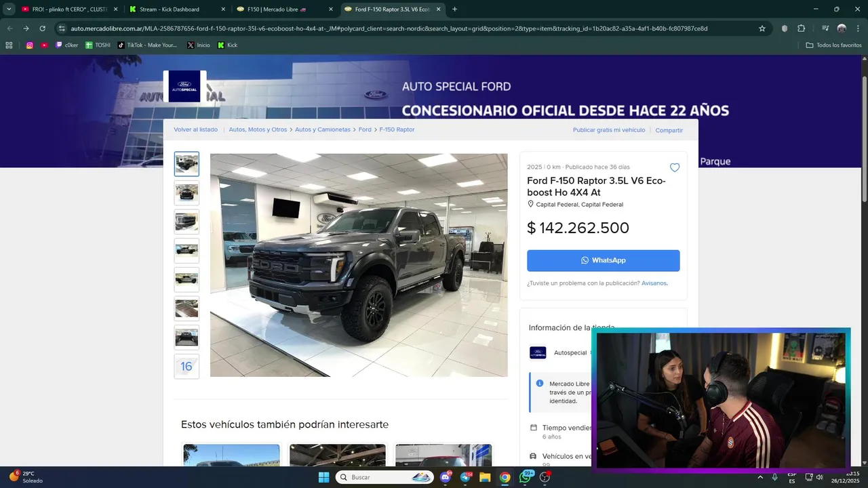Viewport: 868px width, 488px height.
Task: Open the remaining 16 photos thumbnail
Action: (x=186, y=366)
